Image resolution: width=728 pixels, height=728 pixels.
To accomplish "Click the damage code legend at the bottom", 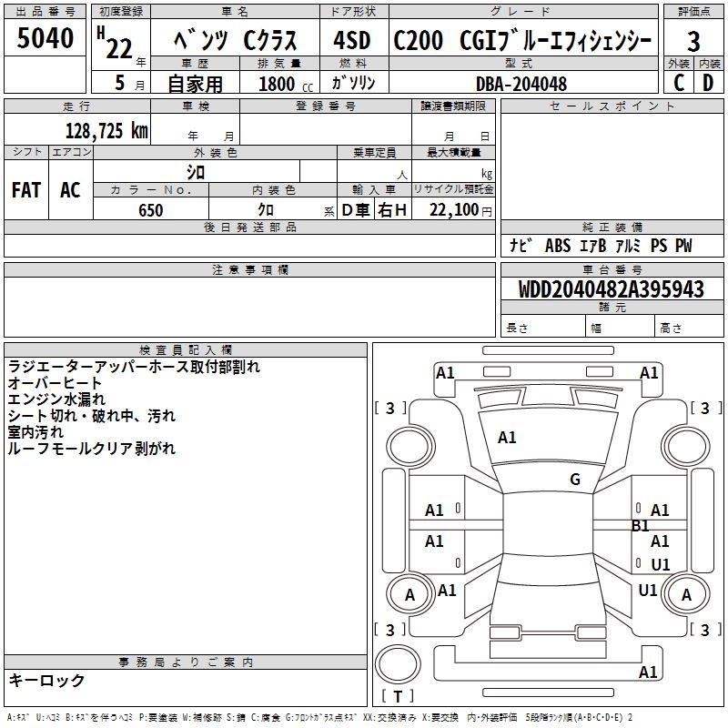I will [320, 718].
